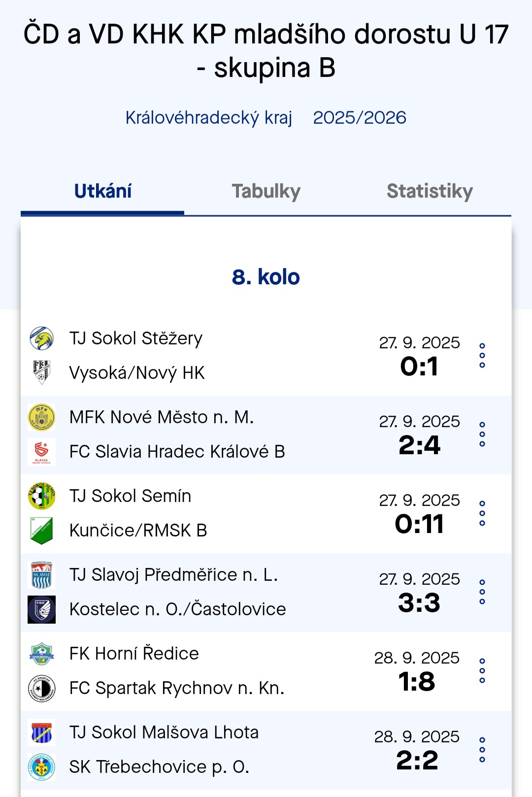Click the TJ Sokol Semín club logo
532x797 pixels.
point(41,496)
